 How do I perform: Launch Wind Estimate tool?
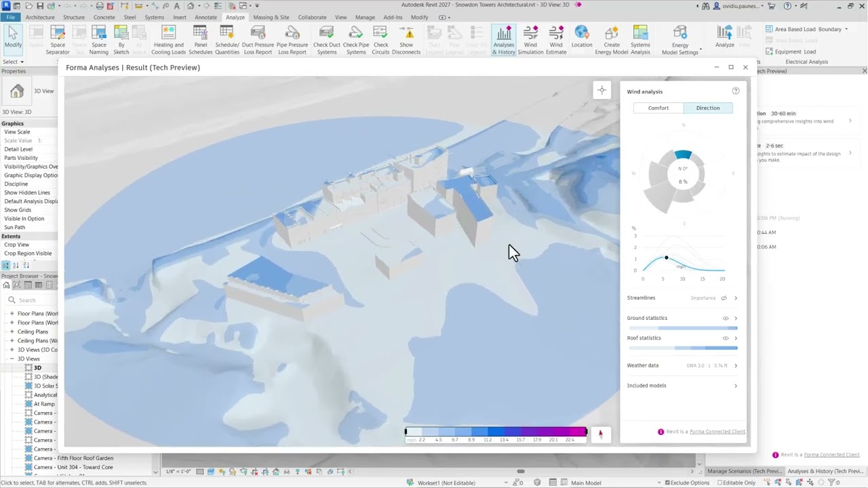pyautogui.click(x=556, y=39)
